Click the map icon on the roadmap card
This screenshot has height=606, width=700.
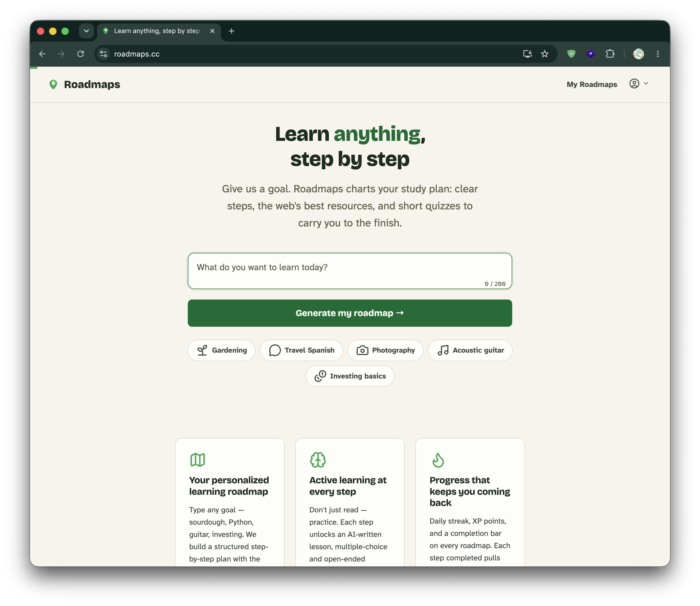click(x=197, y=460)
